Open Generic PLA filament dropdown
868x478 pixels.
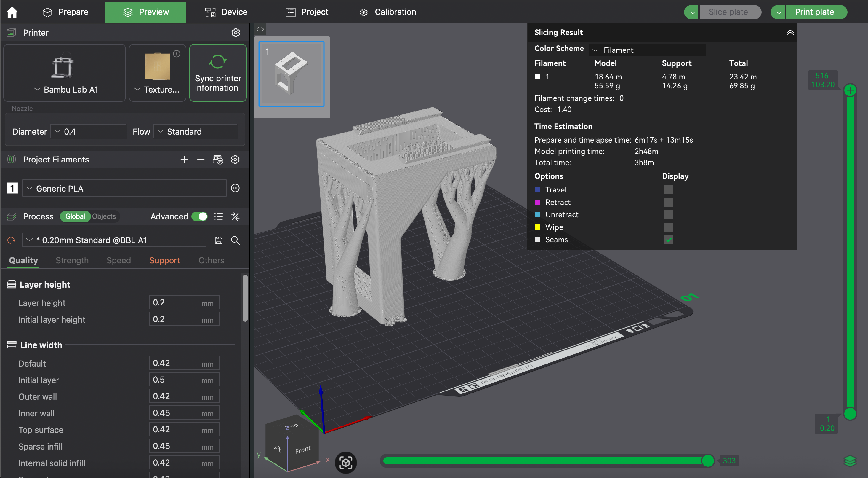coord(124,188)
